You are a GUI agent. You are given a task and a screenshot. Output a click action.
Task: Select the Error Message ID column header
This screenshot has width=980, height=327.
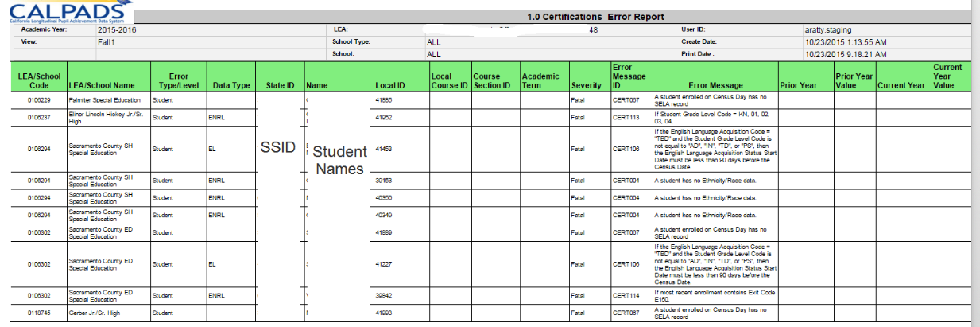coord(631,76)
